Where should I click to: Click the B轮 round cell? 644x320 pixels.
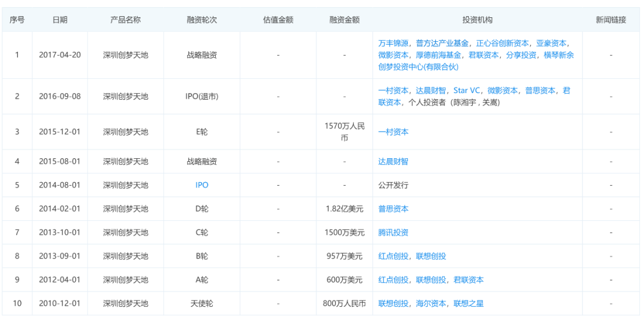[202, 256]
